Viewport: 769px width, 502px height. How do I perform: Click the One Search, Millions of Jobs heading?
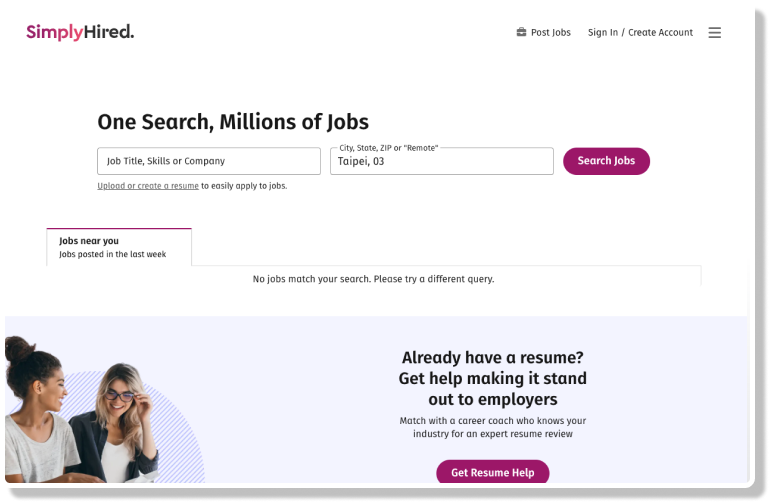pos(233,122)
